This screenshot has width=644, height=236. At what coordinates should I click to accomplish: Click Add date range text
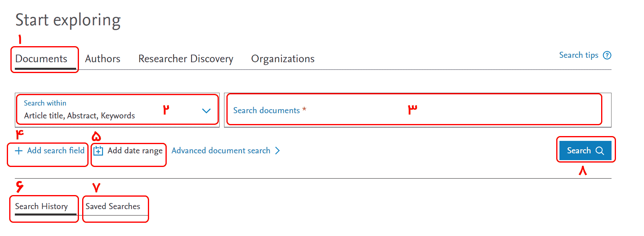pyautogui.click(x=135, y=151)
